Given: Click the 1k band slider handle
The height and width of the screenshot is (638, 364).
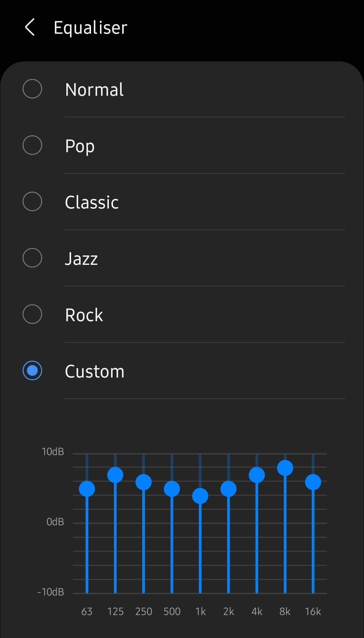Looking at the screenshot, I should (200, 496).
